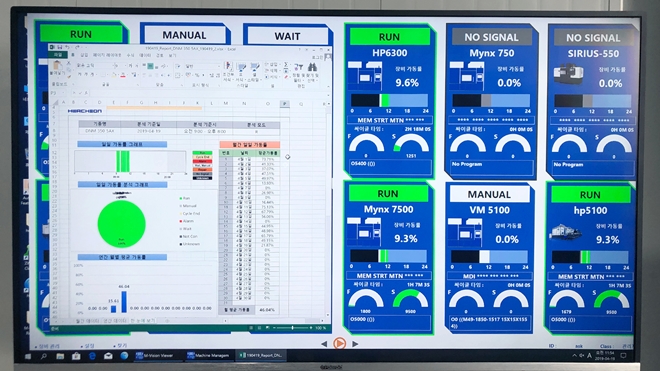Image resolution: width=660 pixels, height=371 pixels.
Task: Switch to the Page Layout ribbon tab
Action: (107, 55)
